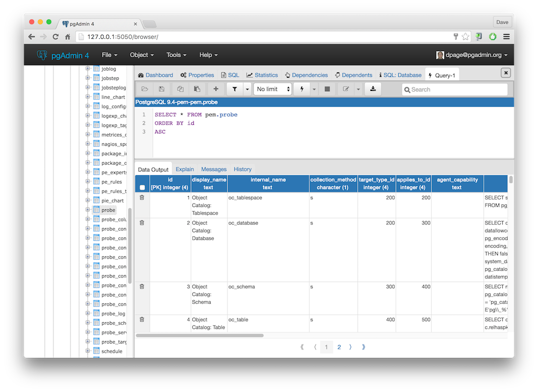
Task: Delete row 4 oc_table using trash icon
Action: tap(142, 320)
